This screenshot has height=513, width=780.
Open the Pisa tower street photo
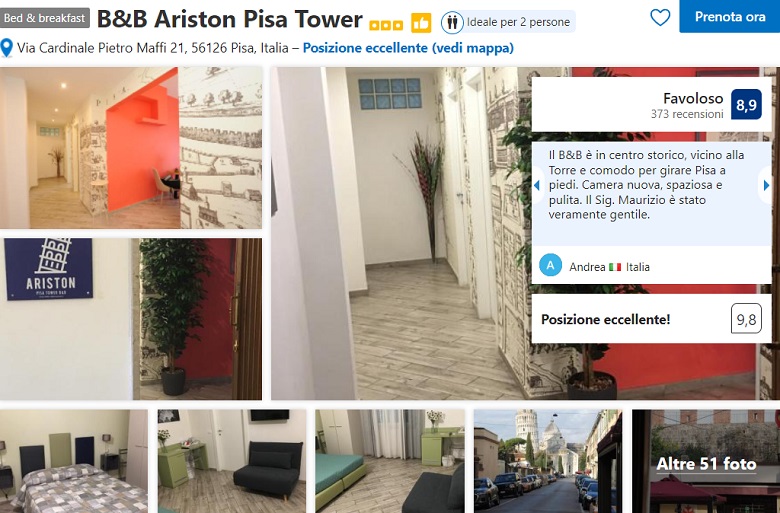pos(548,461)
